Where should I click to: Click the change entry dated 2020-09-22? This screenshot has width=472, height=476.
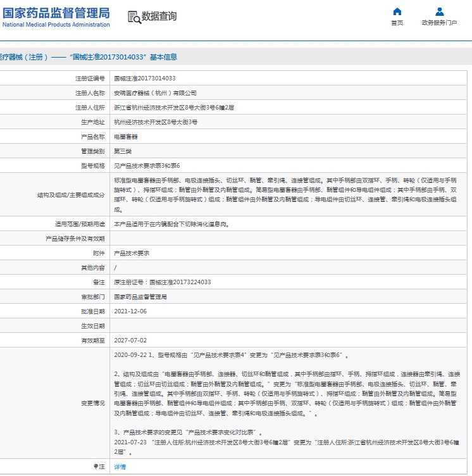231,355
